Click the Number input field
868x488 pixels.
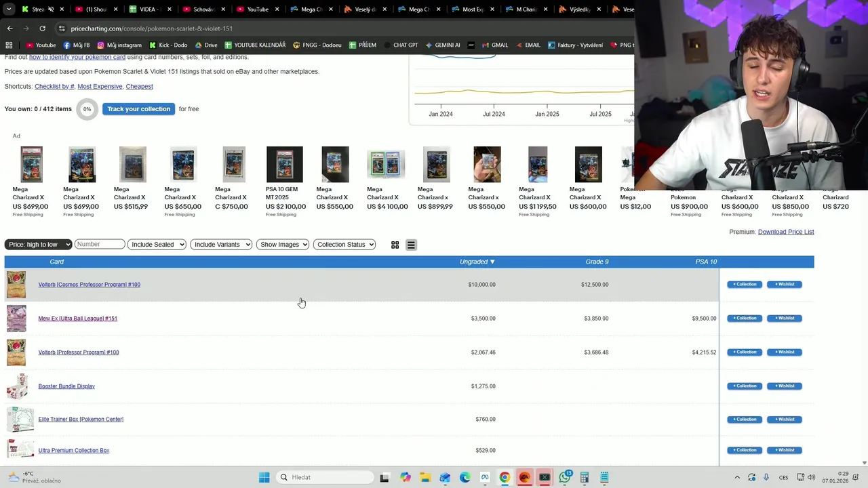click(100, 244)
